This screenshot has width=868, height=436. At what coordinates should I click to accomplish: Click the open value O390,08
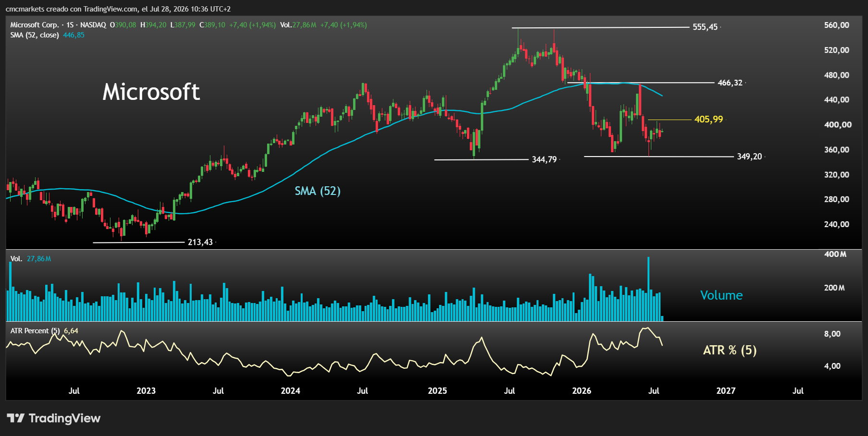(123, 25)
